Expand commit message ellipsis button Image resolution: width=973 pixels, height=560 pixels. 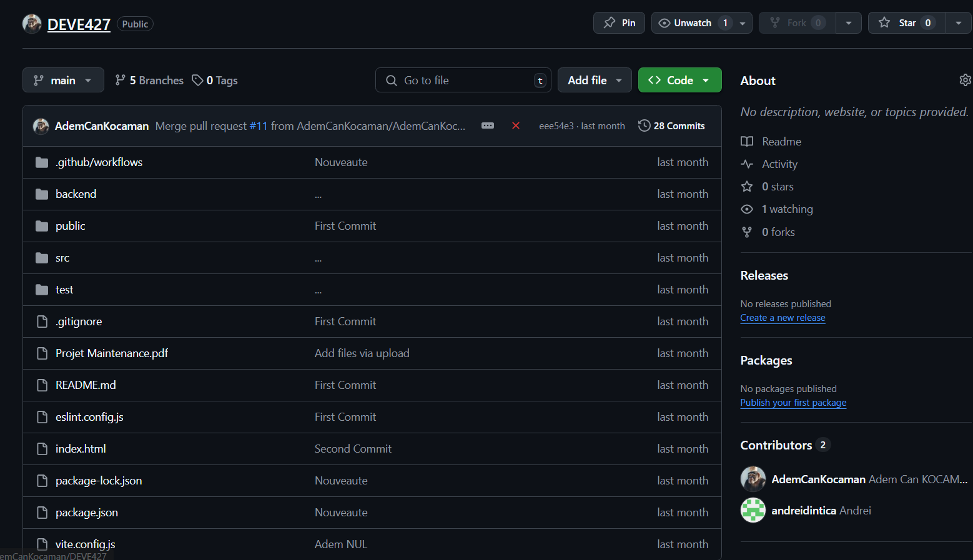pos(488,126)
